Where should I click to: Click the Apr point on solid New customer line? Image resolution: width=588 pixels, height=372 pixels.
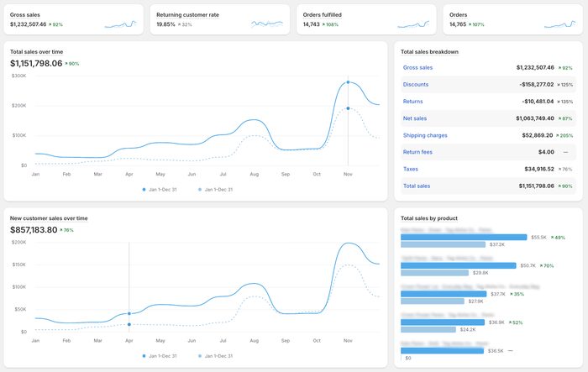point(129,313)
